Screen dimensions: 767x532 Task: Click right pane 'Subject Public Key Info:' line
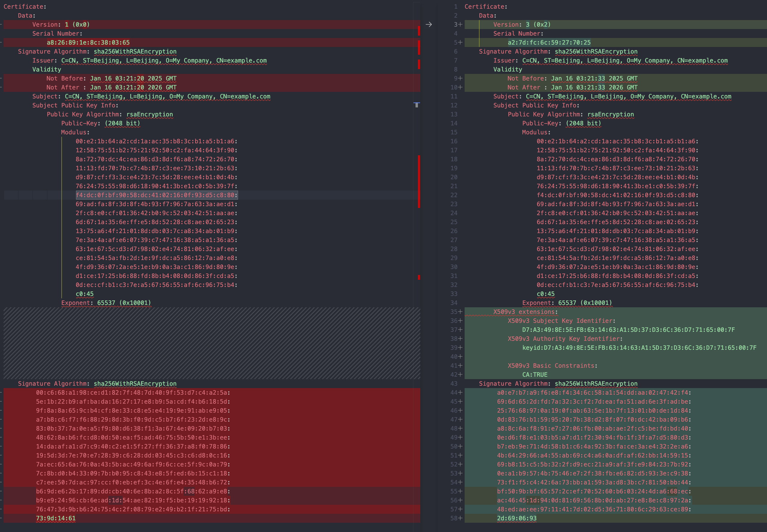pyautogui.click(x=536, y=106)
